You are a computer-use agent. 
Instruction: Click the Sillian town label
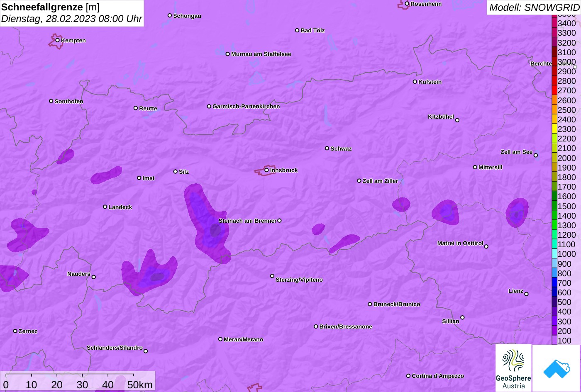[451, 321]
